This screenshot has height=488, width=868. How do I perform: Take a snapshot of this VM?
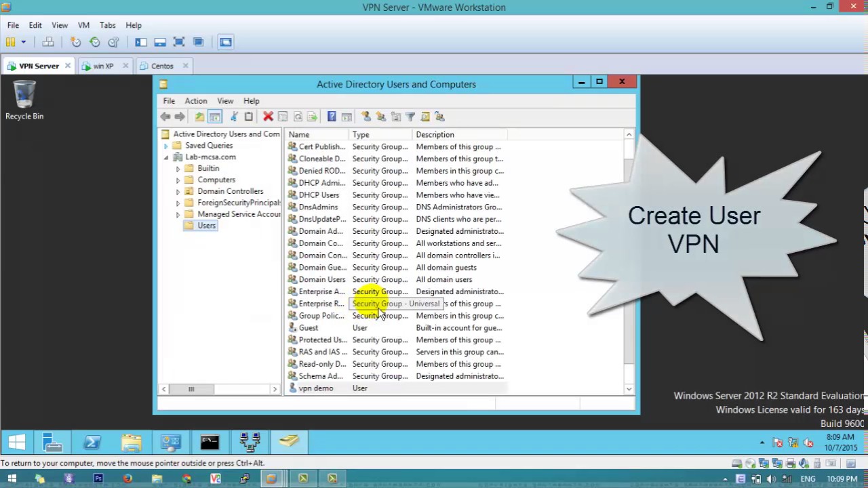click(x=75, y=42)
